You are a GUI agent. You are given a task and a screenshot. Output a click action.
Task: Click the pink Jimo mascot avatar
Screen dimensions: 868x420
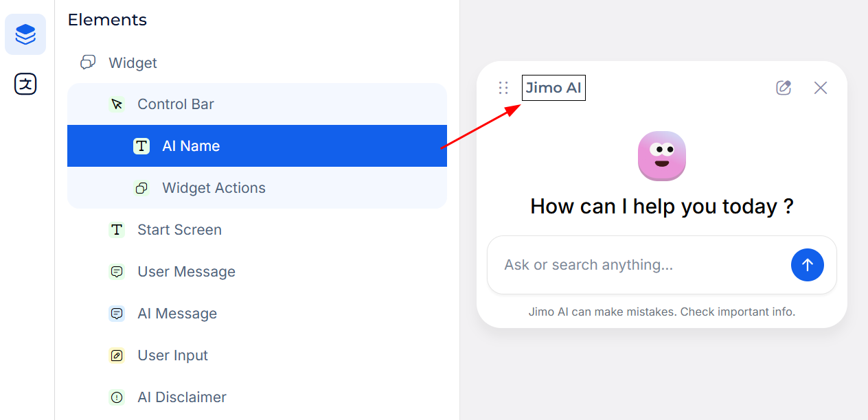[x=661, y=156]
